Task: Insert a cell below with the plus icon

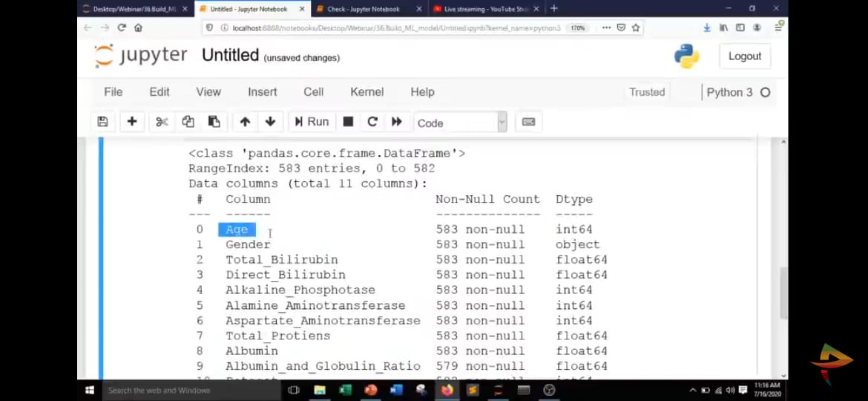Action: click(x=132, y=122)
